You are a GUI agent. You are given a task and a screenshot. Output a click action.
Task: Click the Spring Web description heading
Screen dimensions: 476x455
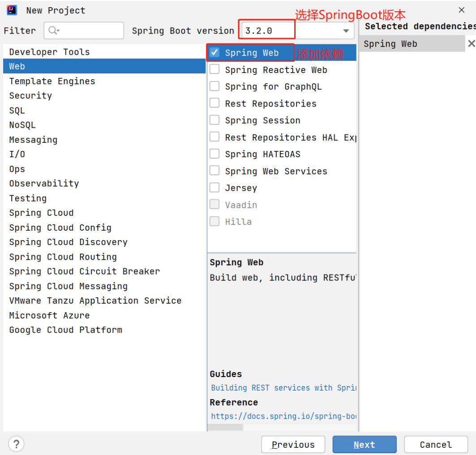click(236, 262)
